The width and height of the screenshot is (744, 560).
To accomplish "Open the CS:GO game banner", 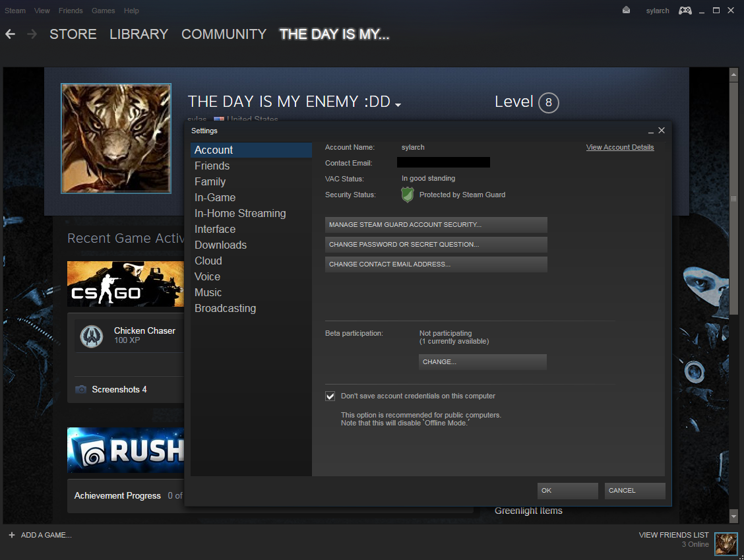I will point(125,284).
